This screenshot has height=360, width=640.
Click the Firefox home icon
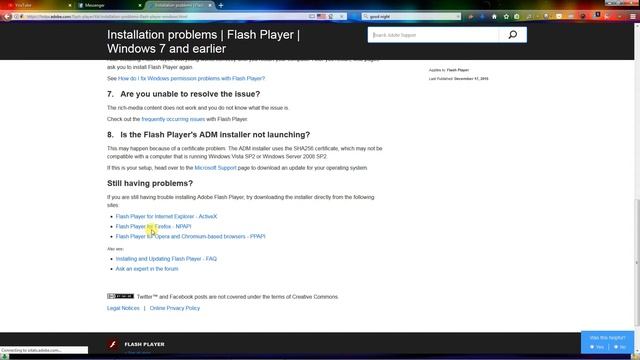pos(494,17)
